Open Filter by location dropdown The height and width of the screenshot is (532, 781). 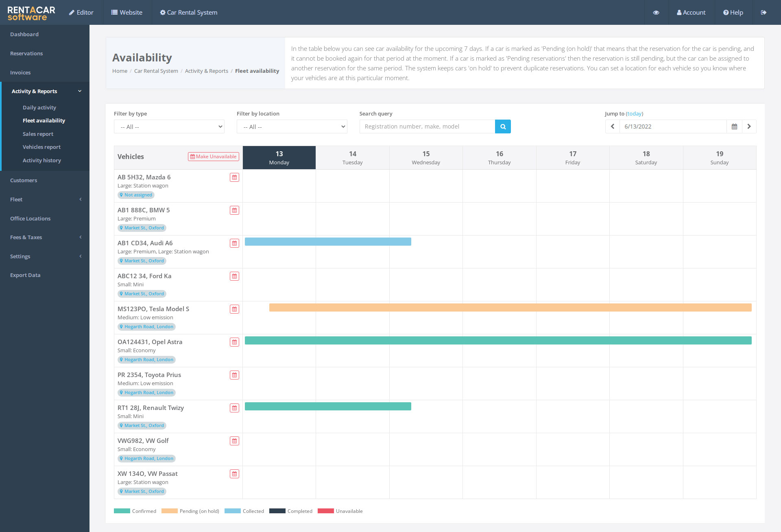[x=292, y=127]
